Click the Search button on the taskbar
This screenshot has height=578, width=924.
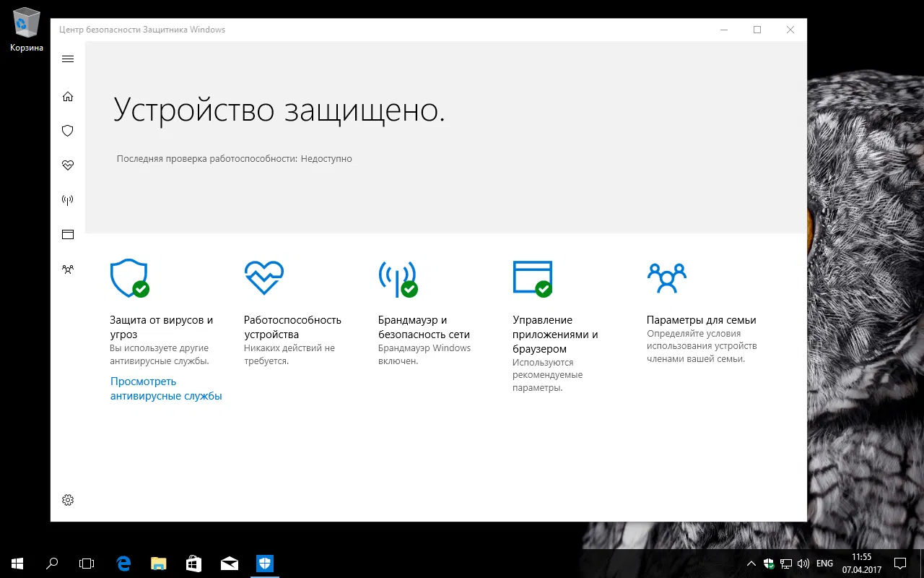point(51,563)
